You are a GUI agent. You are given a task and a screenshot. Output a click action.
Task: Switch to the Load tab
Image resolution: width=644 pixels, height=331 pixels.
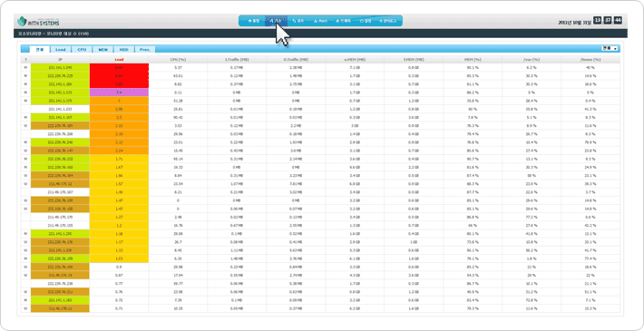61,49
